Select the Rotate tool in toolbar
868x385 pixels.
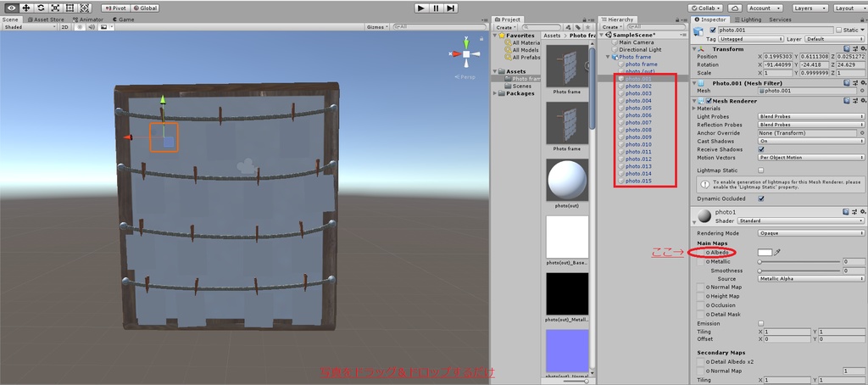coord(41,8)
